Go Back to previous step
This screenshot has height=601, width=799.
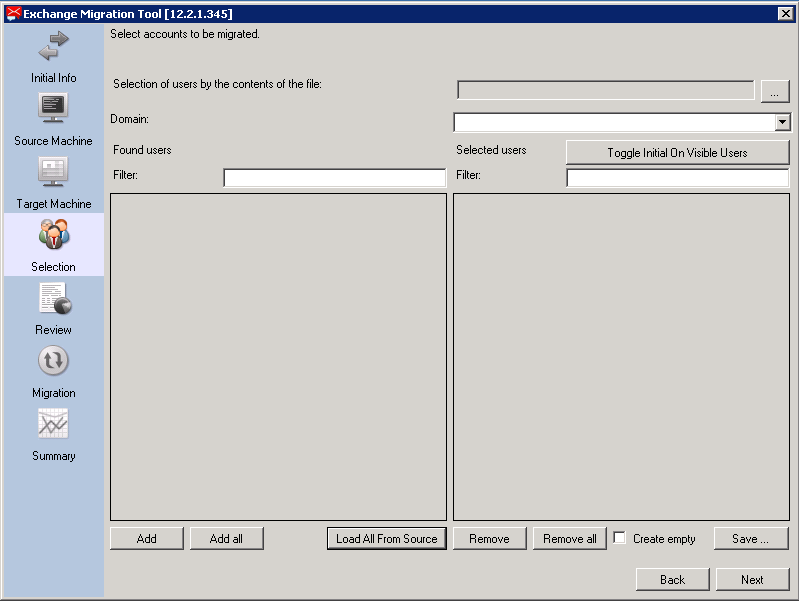(673, 580)
